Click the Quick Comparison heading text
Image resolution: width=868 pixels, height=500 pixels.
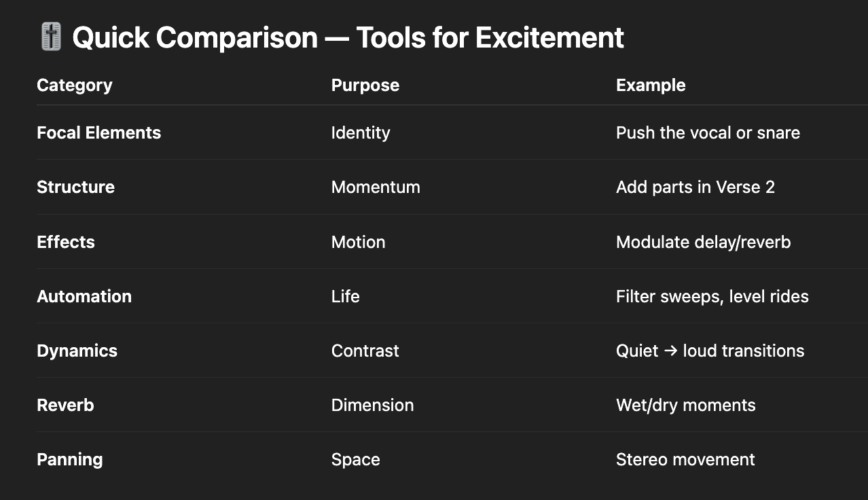click(348, 37)
